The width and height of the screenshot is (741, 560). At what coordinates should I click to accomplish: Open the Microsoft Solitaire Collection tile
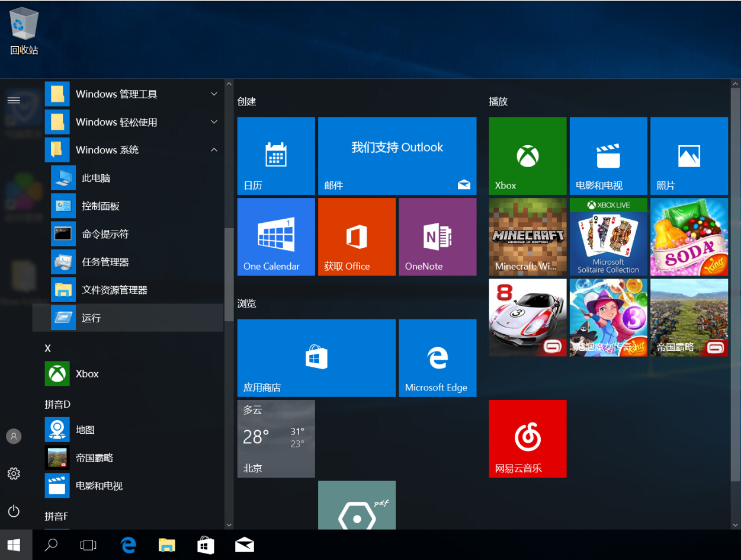click(x=608, y=236)
